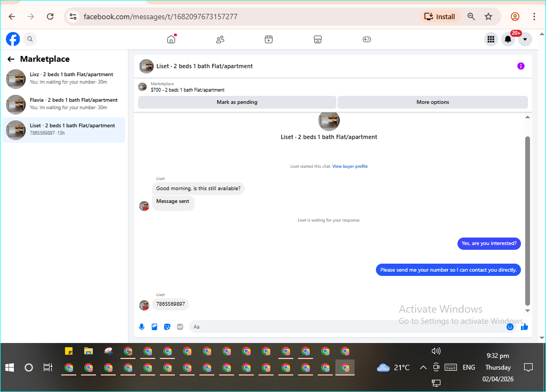
Task: Open Flavia 2 beds conversation
Action: coord(64,104)
